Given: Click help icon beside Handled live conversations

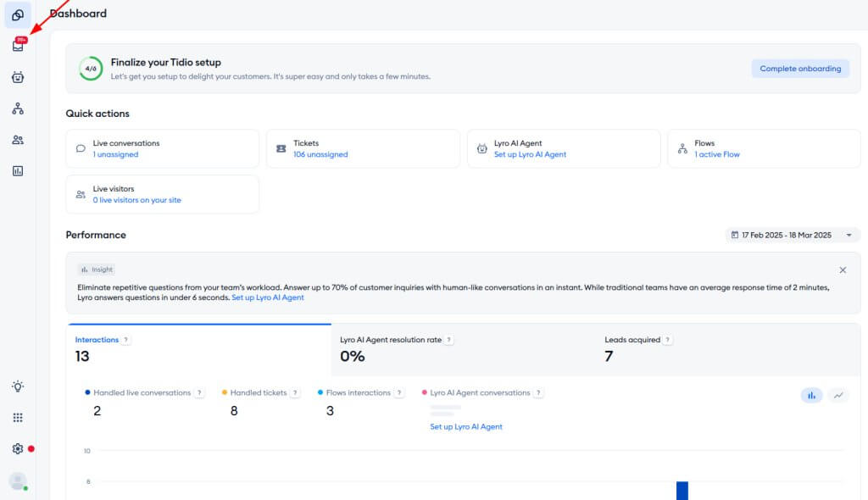Looking at the screenshot, I should click(x=199, y=393).
